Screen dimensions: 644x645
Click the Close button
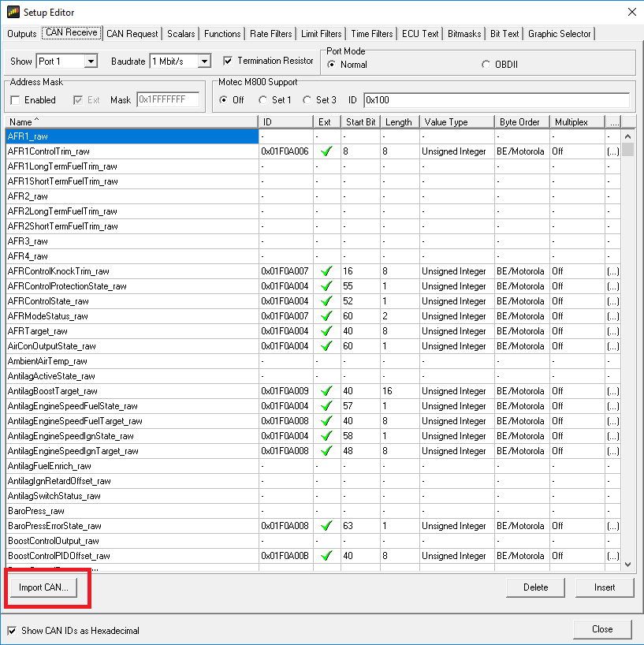[x=602, y=629]
